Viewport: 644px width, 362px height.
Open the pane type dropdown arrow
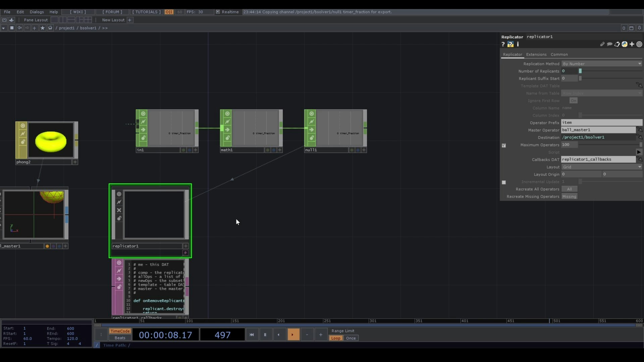3,28
